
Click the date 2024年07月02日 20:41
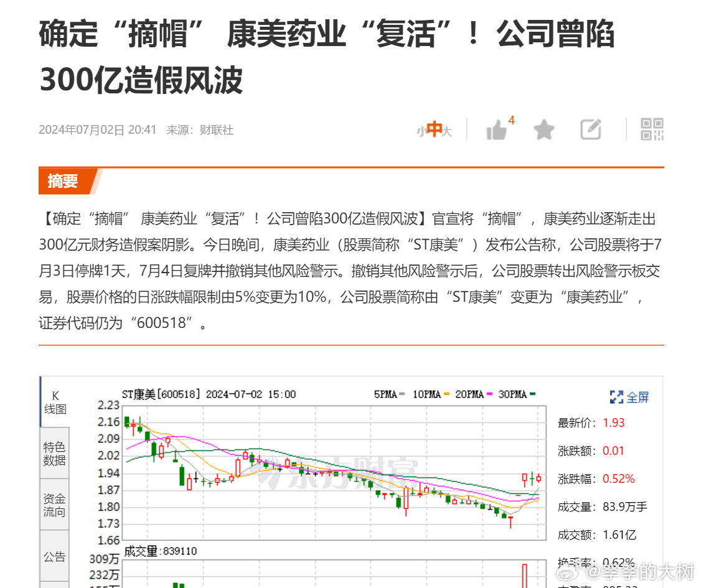98,130
